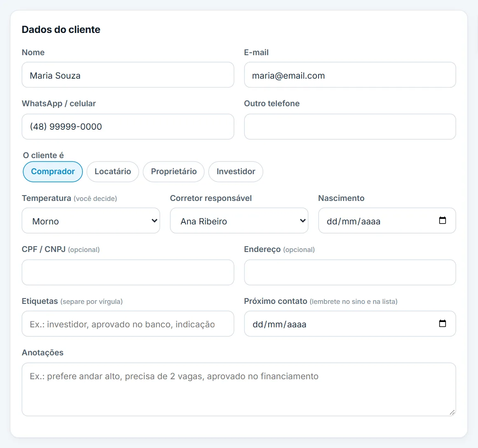Viewport: 478px width, 448px height.
Task: Click the "Corretor responsável" label
Action: (x=211, y=198)
